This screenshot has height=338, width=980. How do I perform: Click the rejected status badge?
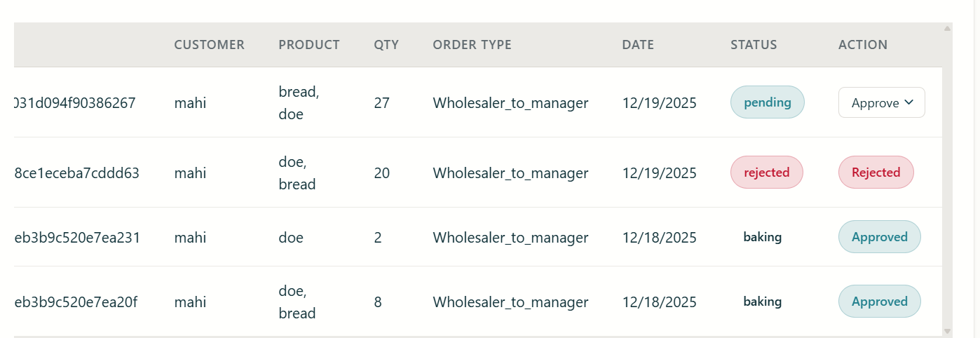[766, 173]
